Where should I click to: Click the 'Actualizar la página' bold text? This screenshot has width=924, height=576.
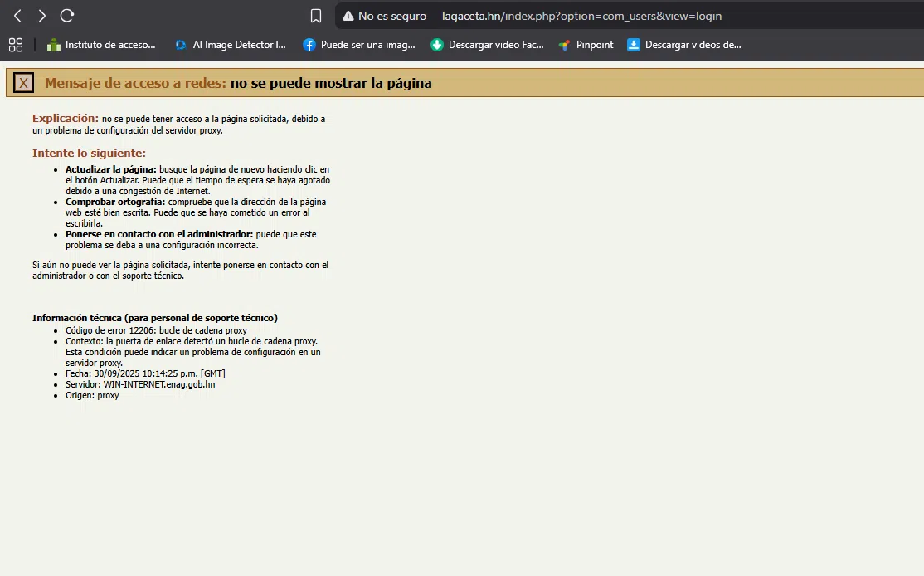click(110, 169)
